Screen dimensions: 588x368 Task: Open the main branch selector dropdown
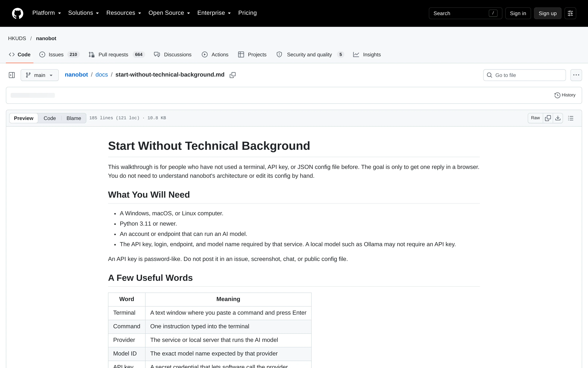[40, 75]
